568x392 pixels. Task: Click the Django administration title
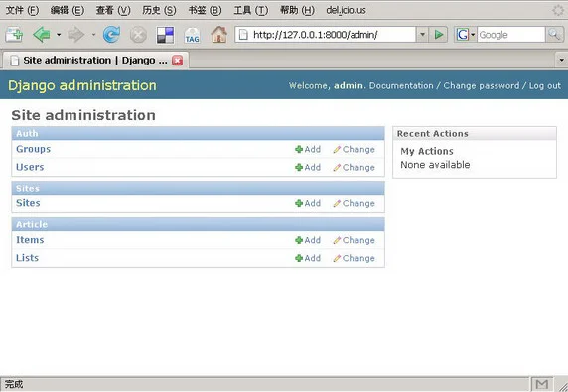[82, 85]
